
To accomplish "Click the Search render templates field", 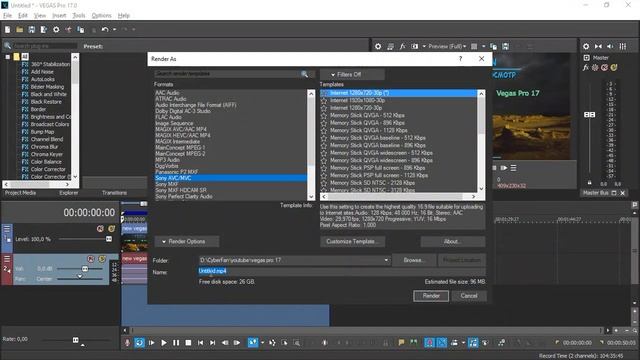I will tap(227, 74).
